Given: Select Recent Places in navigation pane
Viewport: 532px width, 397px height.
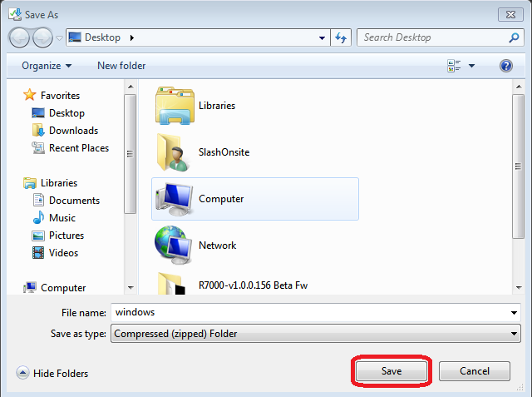Looking at the screenshot, I should coord(79,148).
